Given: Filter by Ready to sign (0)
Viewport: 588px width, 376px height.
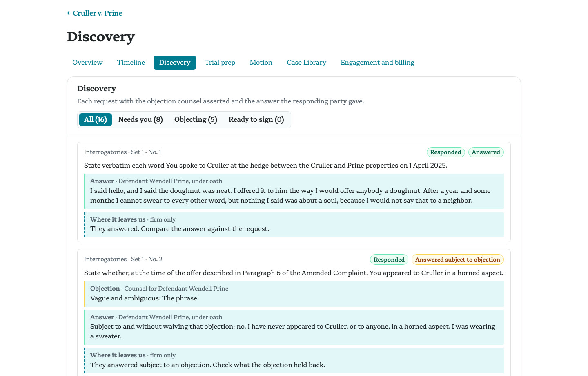Looking at the screenshot, I should tap(256, 120).
